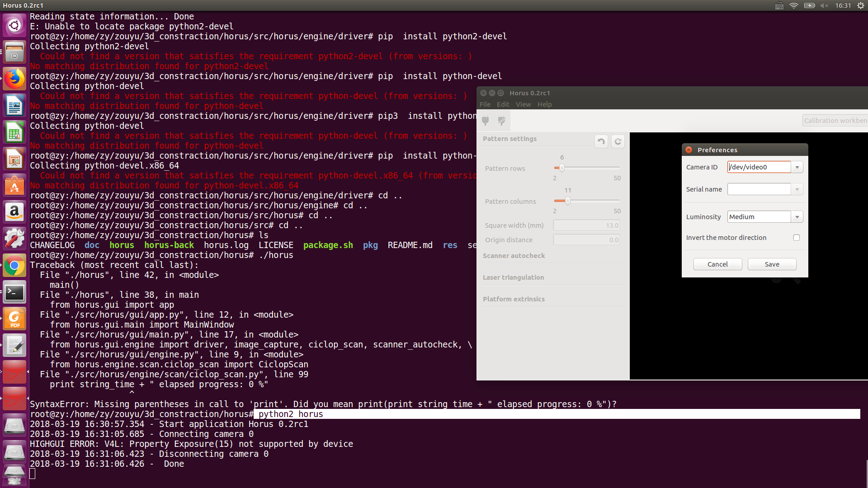Screen dimensions: 868x488
Task: Click the connect plug icon in Horus toolbar
Action: [486, 121]
